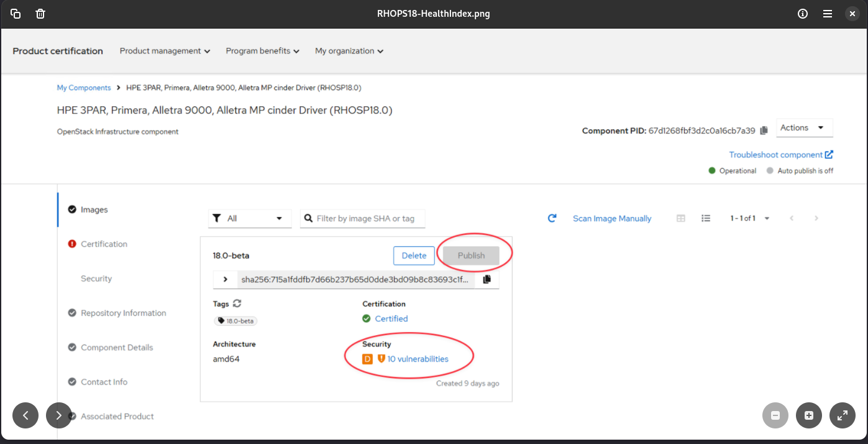Switch to grid card view

pos(681,218)
